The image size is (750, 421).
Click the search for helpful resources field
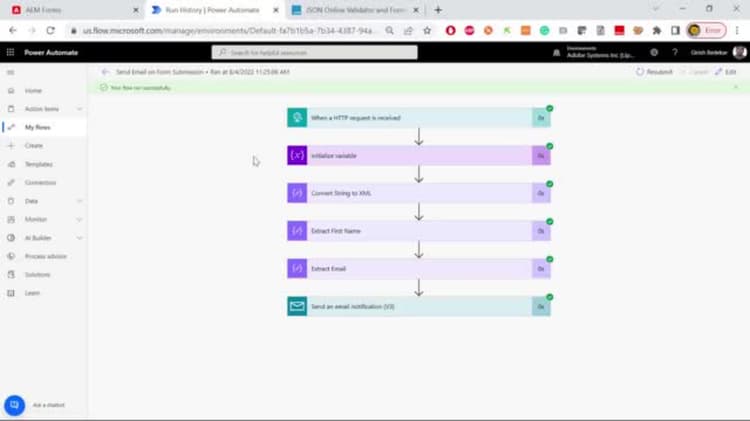[x=314, y=52]
